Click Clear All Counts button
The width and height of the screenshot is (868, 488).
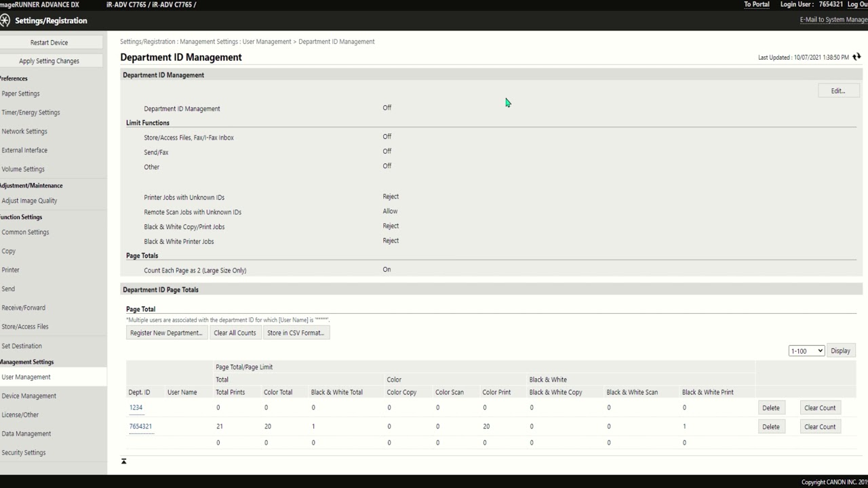tap(235, 333)
